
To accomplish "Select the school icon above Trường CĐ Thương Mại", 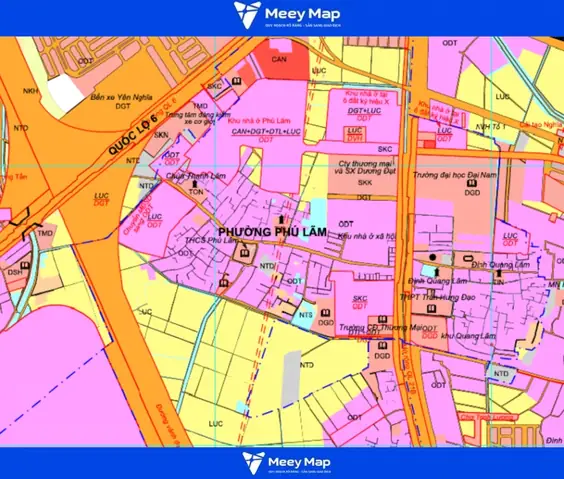I will 382,319.
